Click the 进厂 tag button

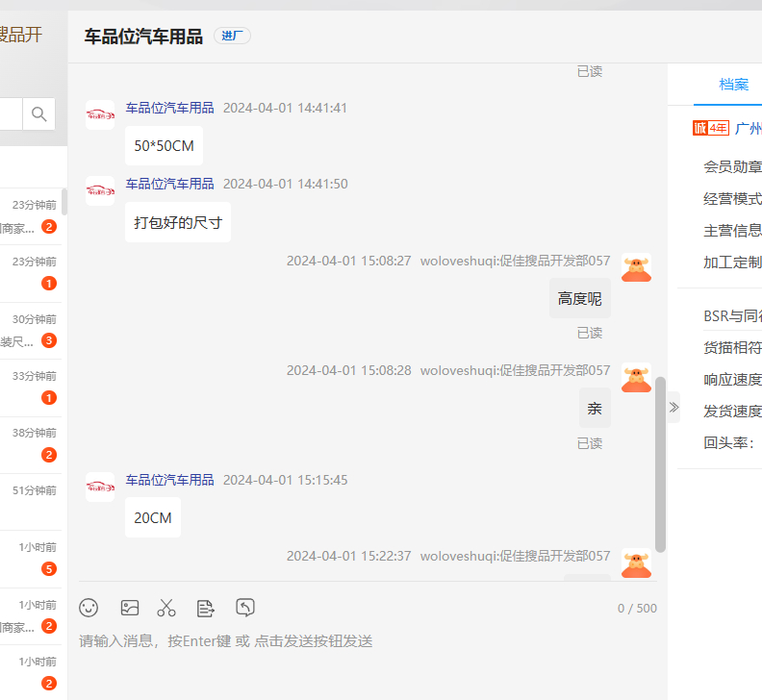click(x=232, y=37)
